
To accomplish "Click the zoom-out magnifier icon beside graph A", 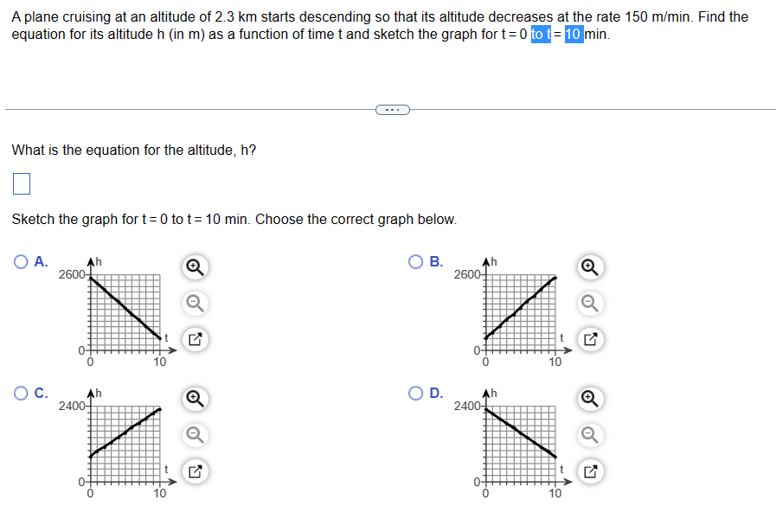I will (194, 304).
